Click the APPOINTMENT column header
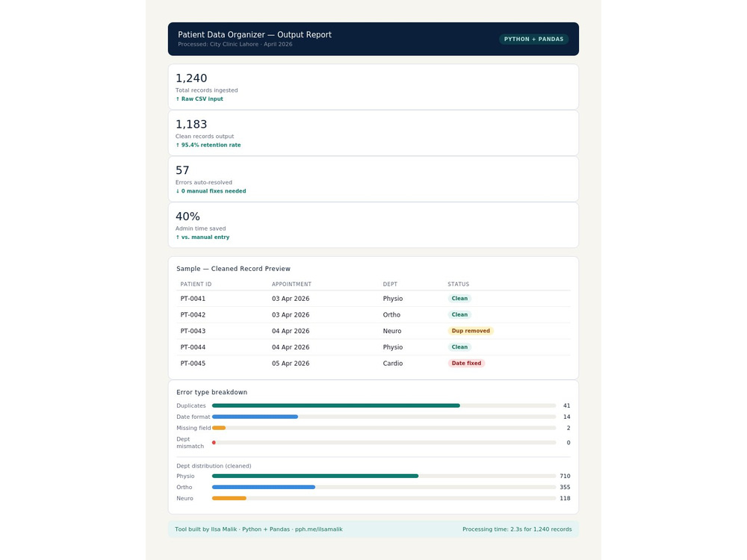Image resolution: width=747 pixels, height=560 pixels. (x=291, y=284)
